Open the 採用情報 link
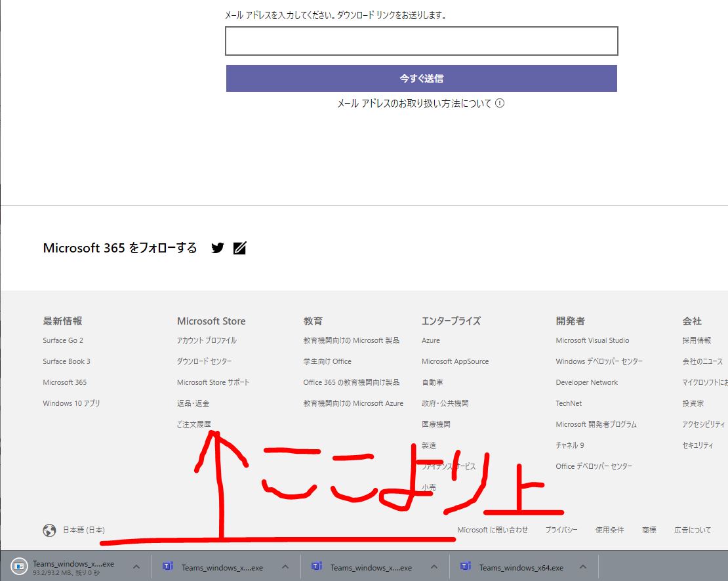Screen dimensions: 728x581 click(697, 340)
